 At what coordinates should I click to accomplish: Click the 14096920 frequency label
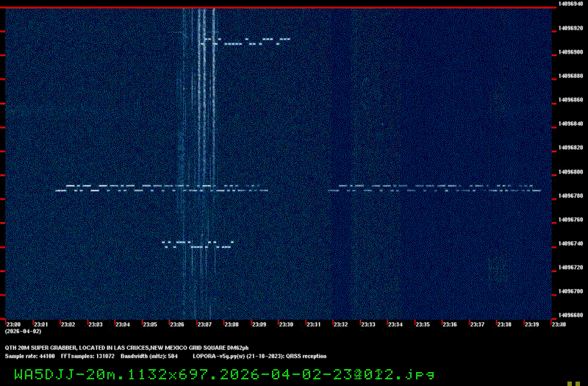570,28
